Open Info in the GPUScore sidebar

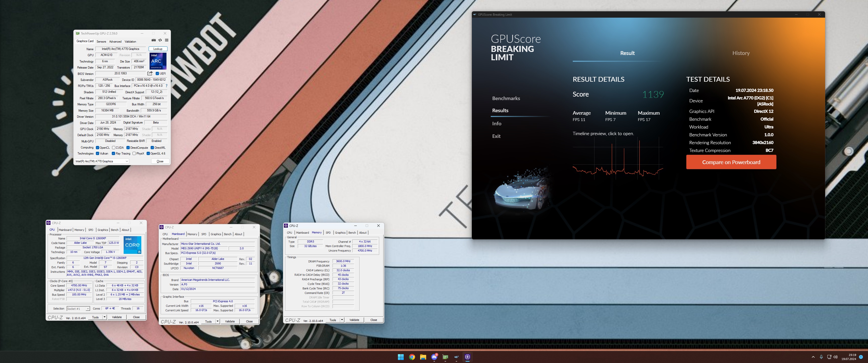(496, 124)
